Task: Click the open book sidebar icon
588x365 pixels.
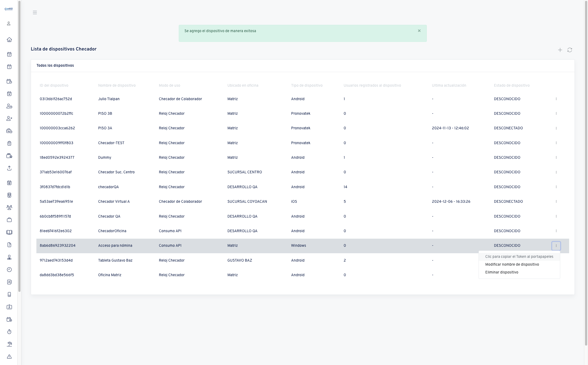Action: pos(9,232)
